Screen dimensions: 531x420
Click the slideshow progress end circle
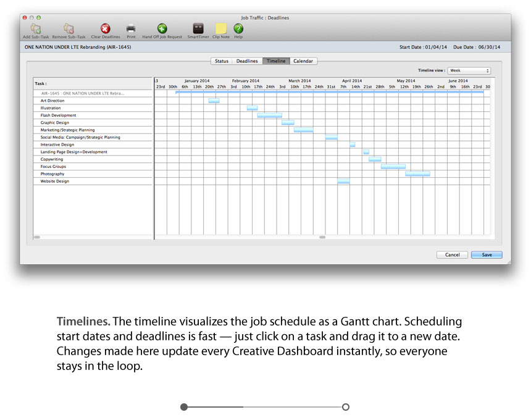coord(346,407)
